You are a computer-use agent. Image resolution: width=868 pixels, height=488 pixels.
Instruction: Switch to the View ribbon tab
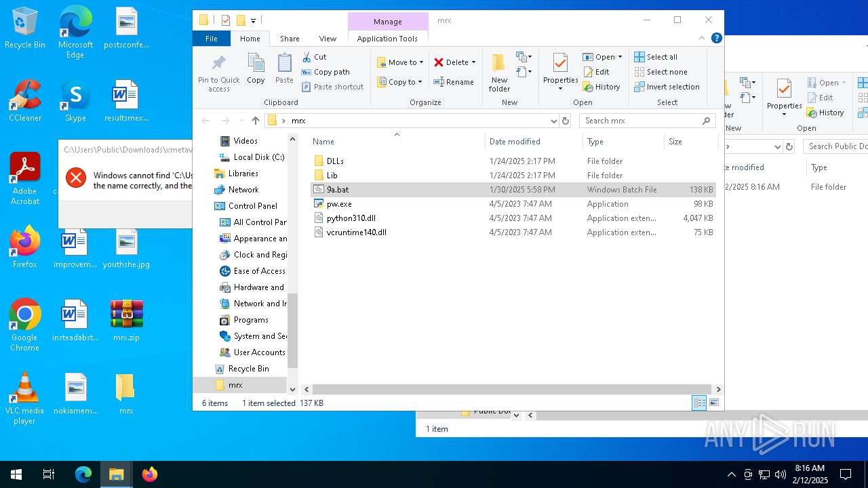click(x=328, y=39)
